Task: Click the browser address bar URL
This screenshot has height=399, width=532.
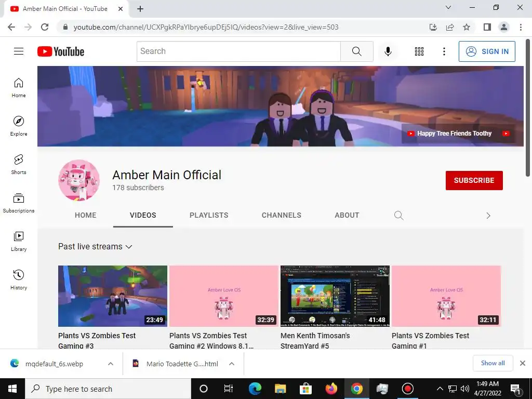Action: 206,27
